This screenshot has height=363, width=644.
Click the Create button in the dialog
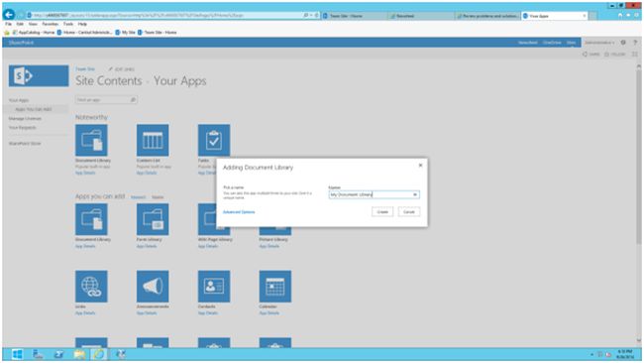click(382, 211)
